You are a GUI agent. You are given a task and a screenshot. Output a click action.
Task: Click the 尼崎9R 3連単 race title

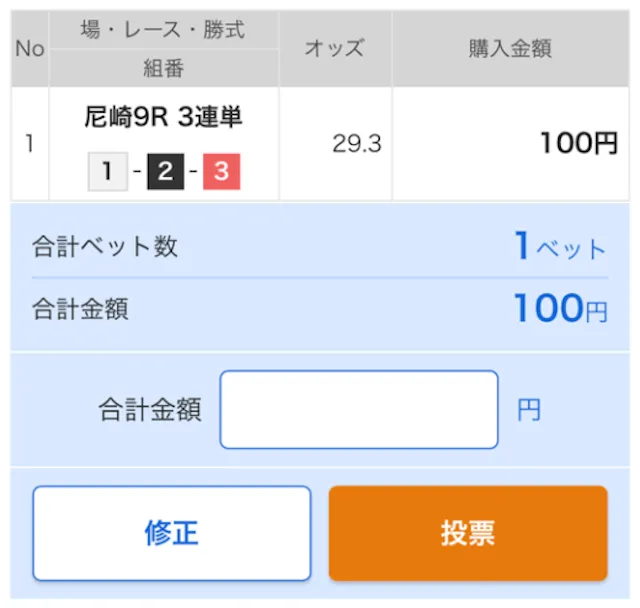coord(164,117)
